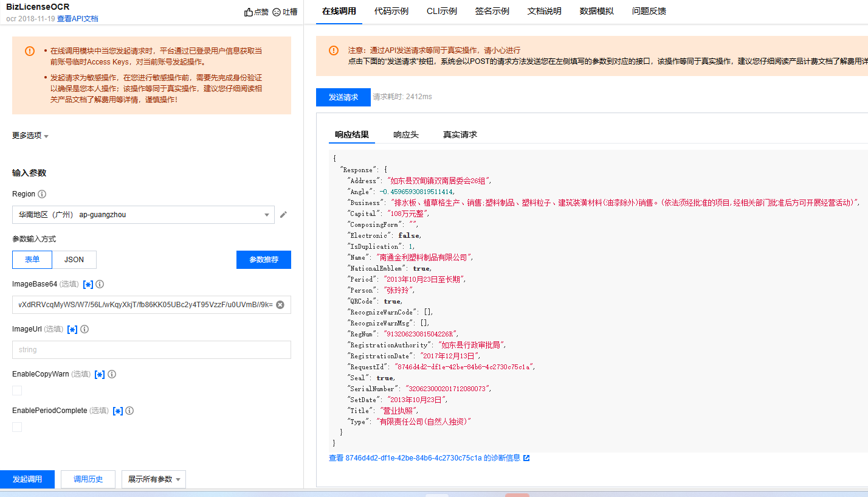The width and height of the screenshot is (868, 497).
Task: Click the external-link icon after 诊断信息
Action: (526, 458)
